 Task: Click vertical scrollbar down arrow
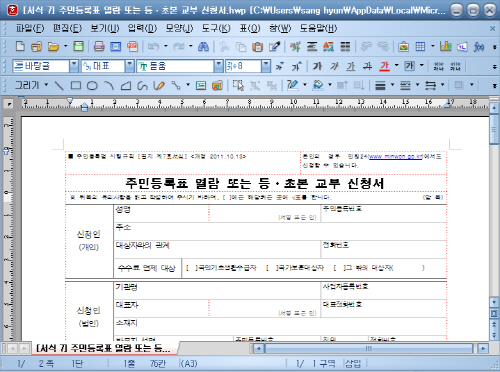494,303
